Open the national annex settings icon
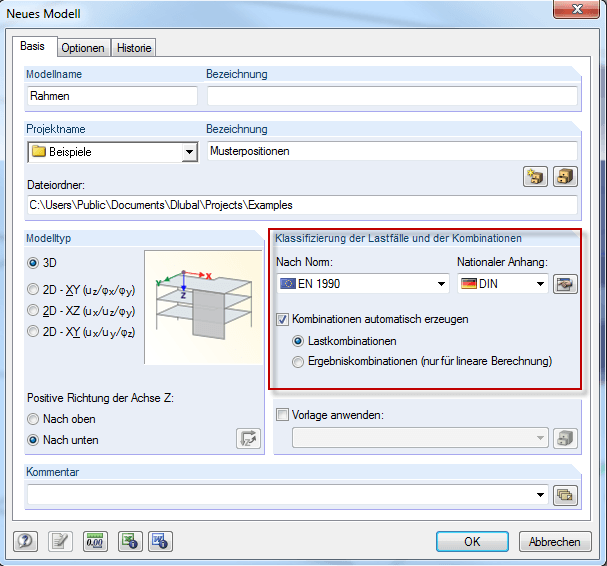The image size is (607, 566). click(565, 284)
